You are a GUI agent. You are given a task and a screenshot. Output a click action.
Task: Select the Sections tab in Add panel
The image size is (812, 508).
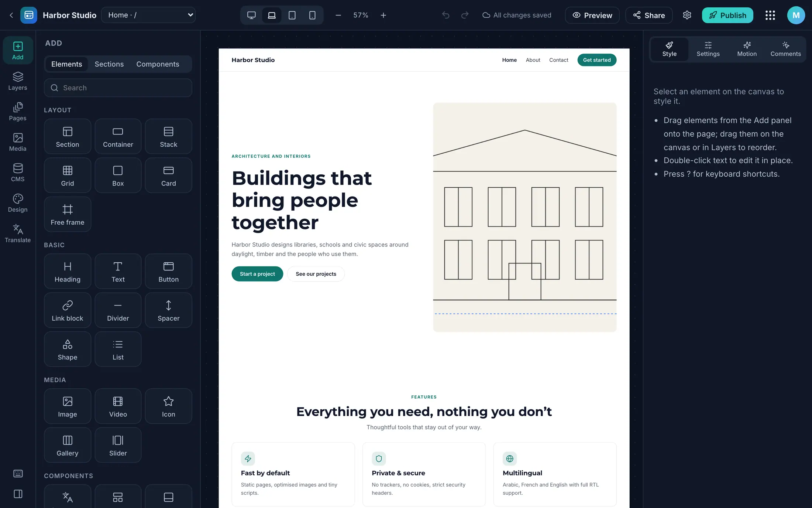click(109, 64)
